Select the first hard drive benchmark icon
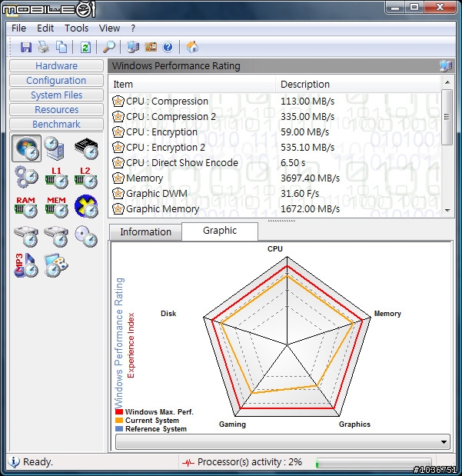Screen dimensions: 462x476 [26, 236]
